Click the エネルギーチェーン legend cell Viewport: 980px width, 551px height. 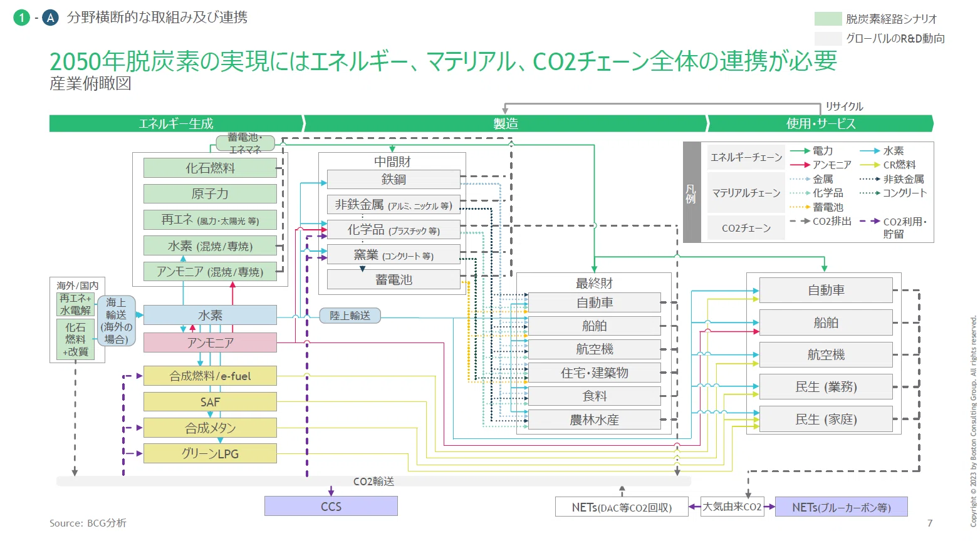tap(746, 157)
